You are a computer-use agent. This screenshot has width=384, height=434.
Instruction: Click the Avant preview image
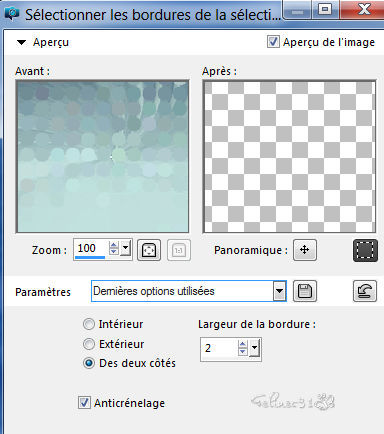[x=102, y=156]
